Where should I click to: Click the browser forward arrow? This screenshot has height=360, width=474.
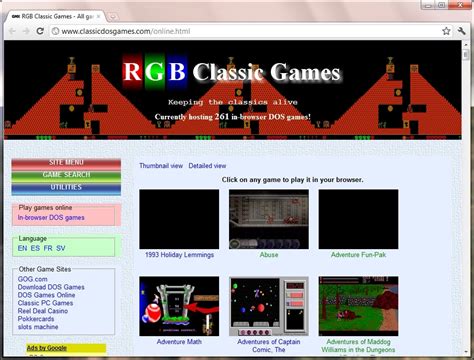26,31
